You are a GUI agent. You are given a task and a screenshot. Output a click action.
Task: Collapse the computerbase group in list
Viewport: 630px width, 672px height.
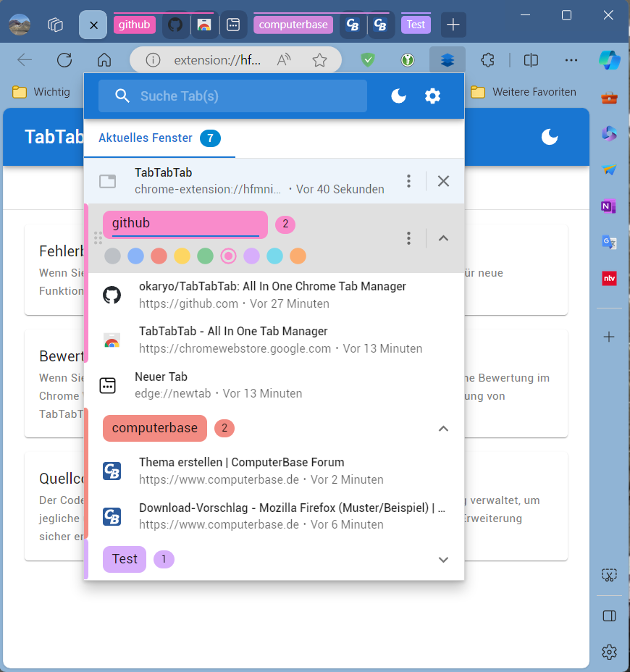point(444,429)
